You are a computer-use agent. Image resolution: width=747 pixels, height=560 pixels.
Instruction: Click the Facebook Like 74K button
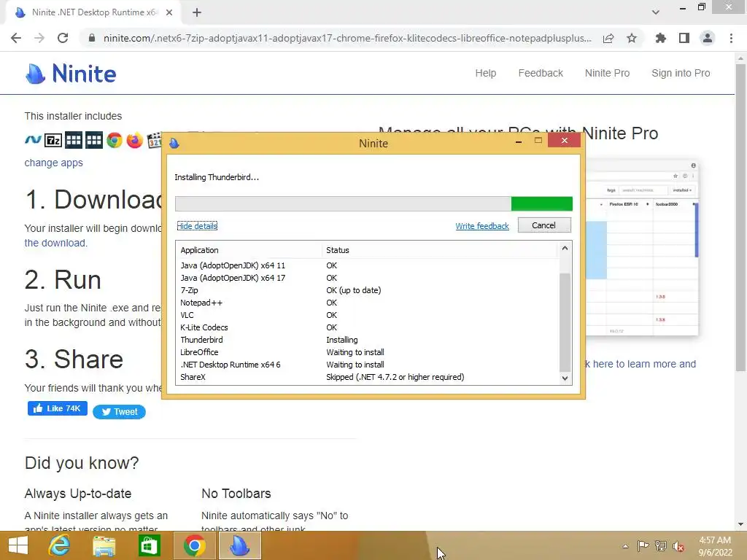tap(57, 408)
